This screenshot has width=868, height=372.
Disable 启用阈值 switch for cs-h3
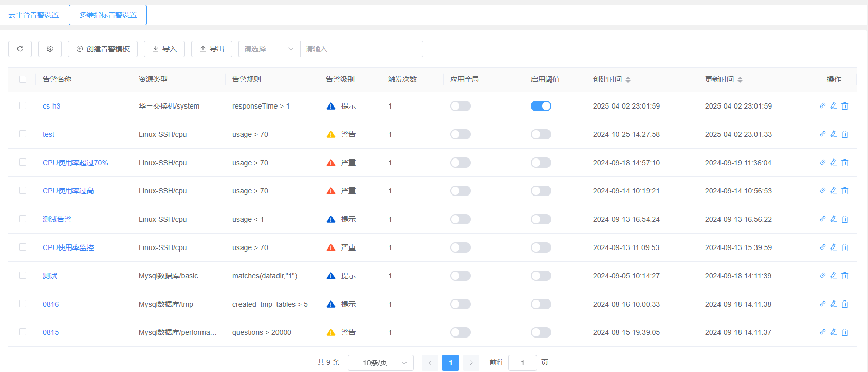pos(541,106)
